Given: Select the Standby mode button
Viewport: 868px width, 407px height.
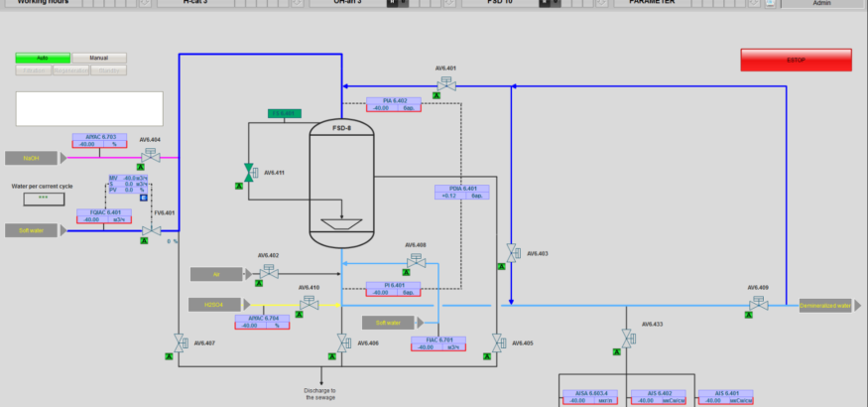Looking at the screenshot, I should tap(108, 70).
